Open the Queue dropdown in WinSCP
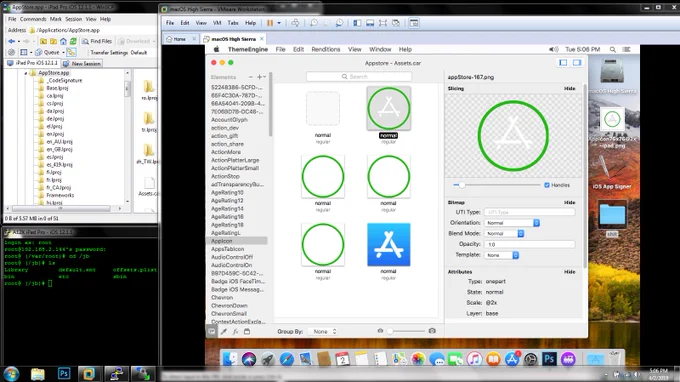680x382 pixels. pos(63,52)
